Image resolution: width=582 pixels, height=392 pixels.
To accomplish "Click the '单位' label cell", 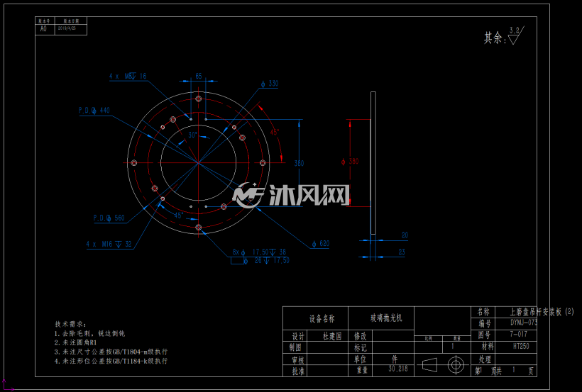I will (360, 359).
